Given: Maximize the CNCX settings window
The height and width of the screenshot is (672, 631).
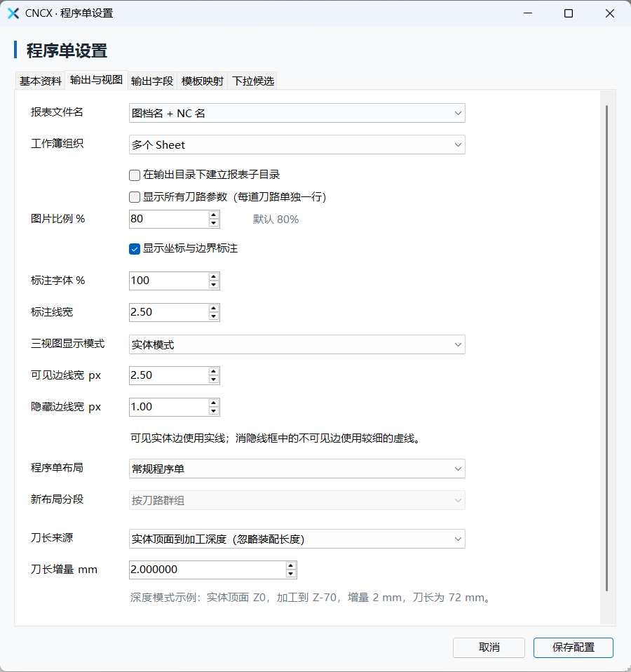Looking at the screenshot, I should tap(569, 13).
